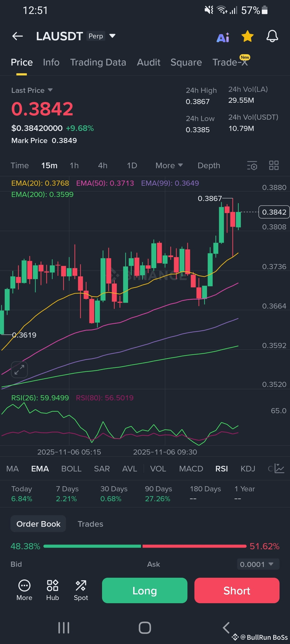Tap the Perp contract label
The height and width of the screenshot is (644, 290).
[96, 36]
